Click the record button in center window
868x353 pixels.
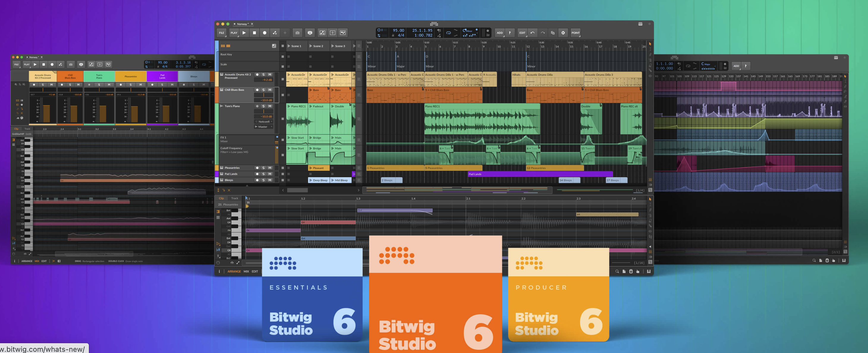coord(265,33)
